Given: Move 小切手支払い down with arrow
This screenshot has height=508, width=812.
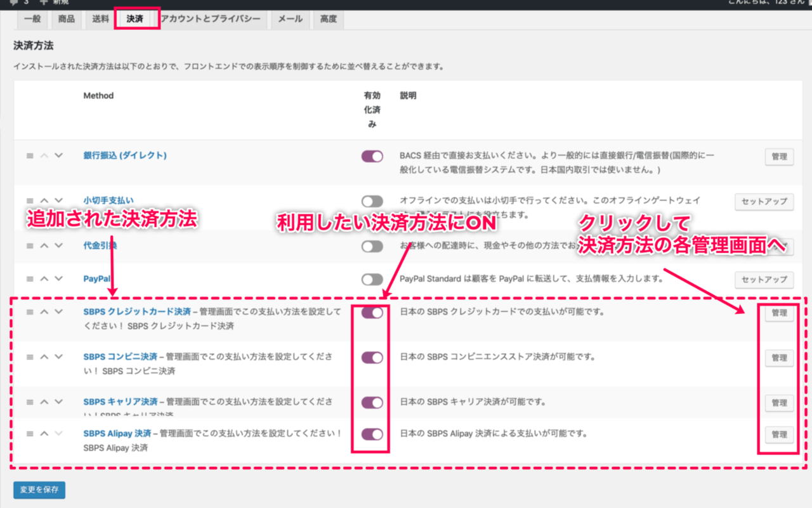Looking at the screenshot, I should pyautogui.click(x=58, y=200).
